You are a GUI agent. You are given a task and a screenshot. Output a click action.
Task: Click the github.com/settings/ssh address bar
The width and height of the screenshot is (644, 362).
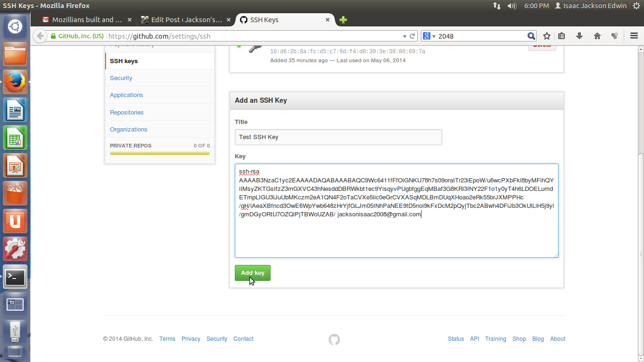point(254,36)
